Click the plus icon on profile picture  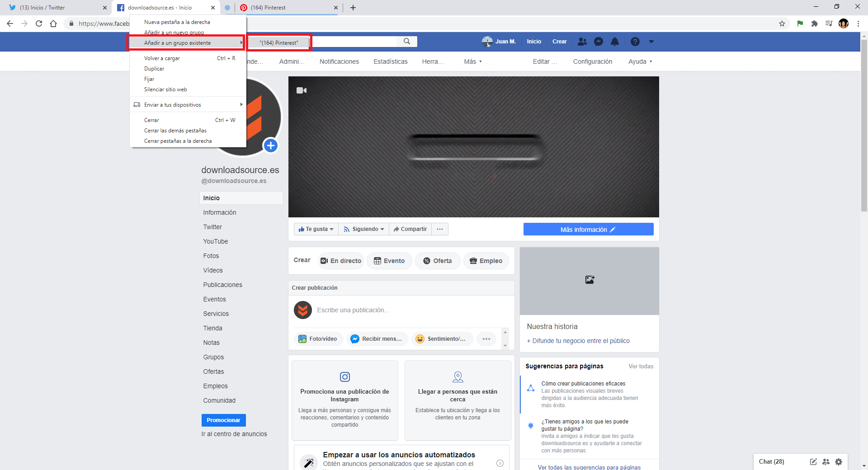point(270,146)
